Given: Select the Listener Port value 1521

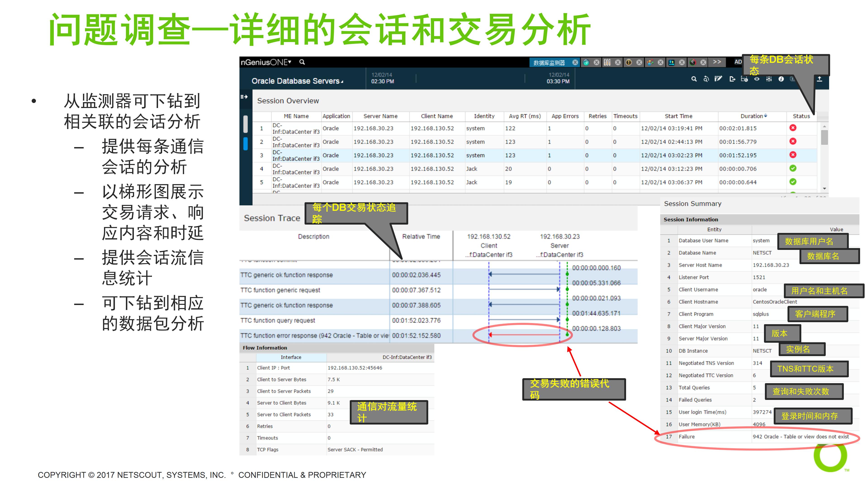Looking at the screenshot, I should point(759,277).
